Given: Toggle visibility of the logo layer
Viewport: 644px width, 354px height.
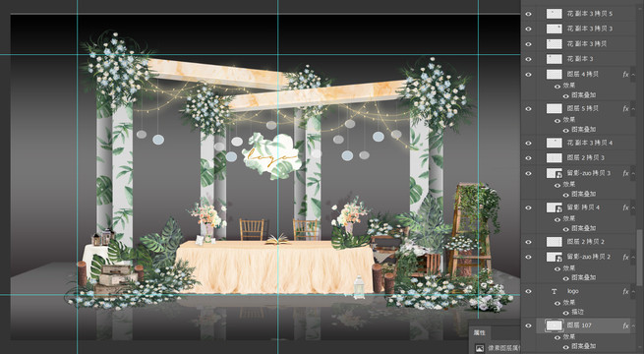Looking at the screenshot, I should (x=529, y=291).
